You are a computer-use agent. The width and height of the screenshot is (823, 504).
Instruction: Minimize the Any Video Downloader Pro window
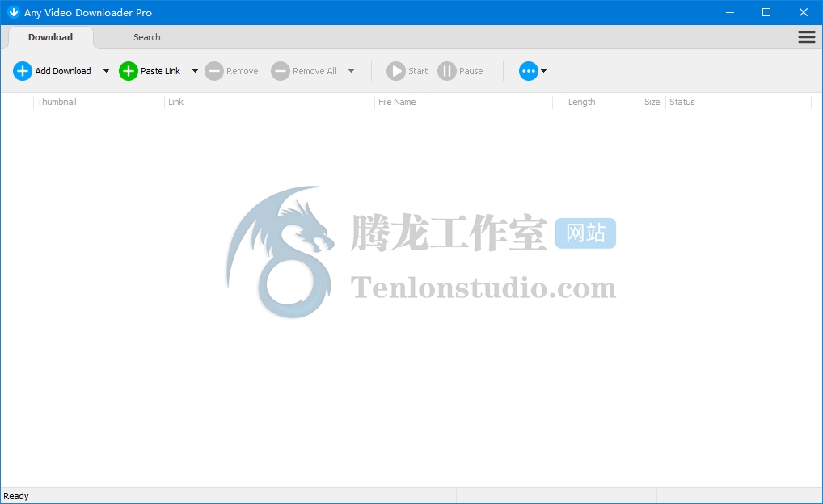pyautogui.click(x=729, y=12)
